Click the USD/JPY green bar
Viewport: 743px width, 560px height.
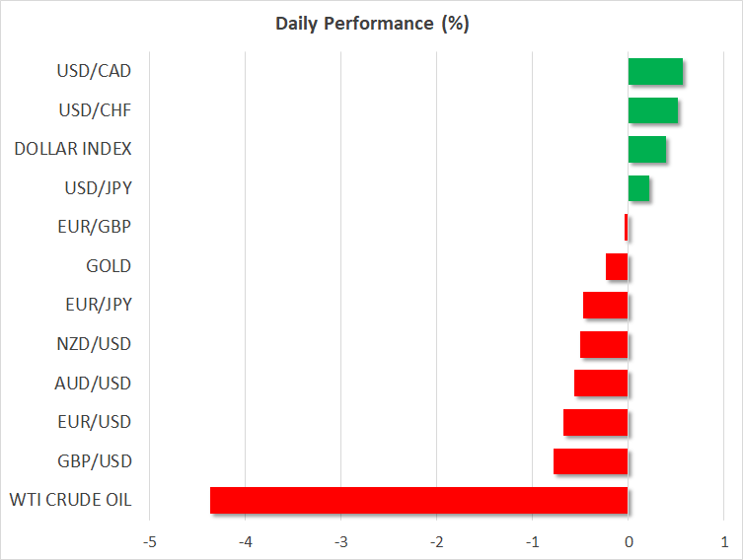[x=638, y=188]
